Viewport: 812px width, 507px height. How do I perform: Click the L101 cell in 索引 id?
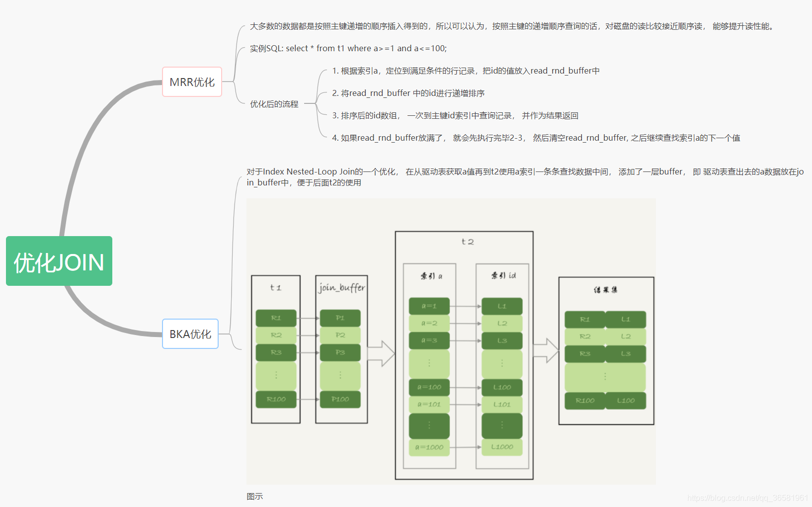(502, 404)
